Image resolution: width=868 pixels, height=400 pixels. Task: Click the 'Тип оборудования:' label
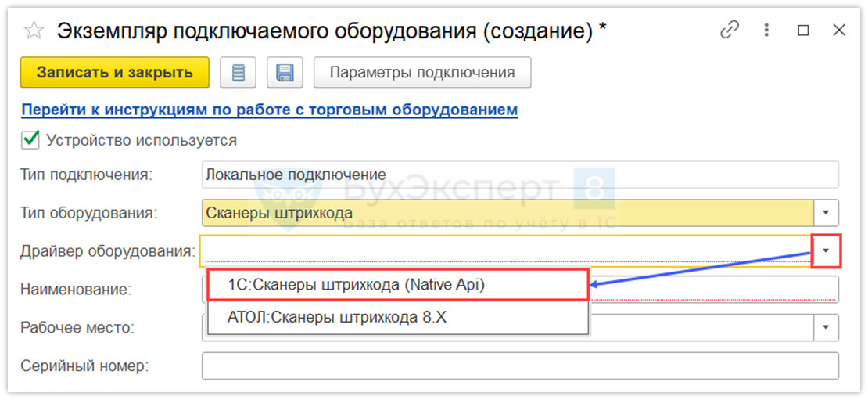[88, 213]
